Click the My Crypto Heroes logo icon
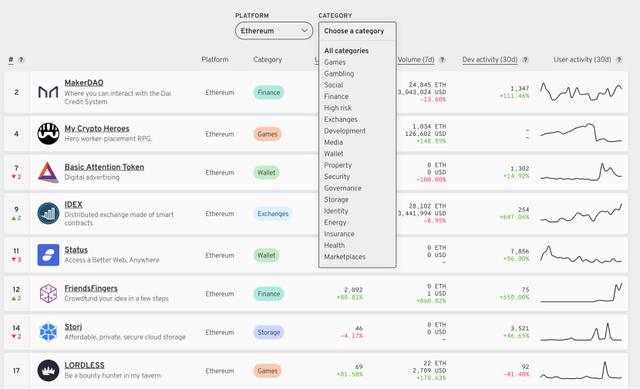The width and height of the screenshot is (640, 389). pyautogui.click(x=48, y=133)
